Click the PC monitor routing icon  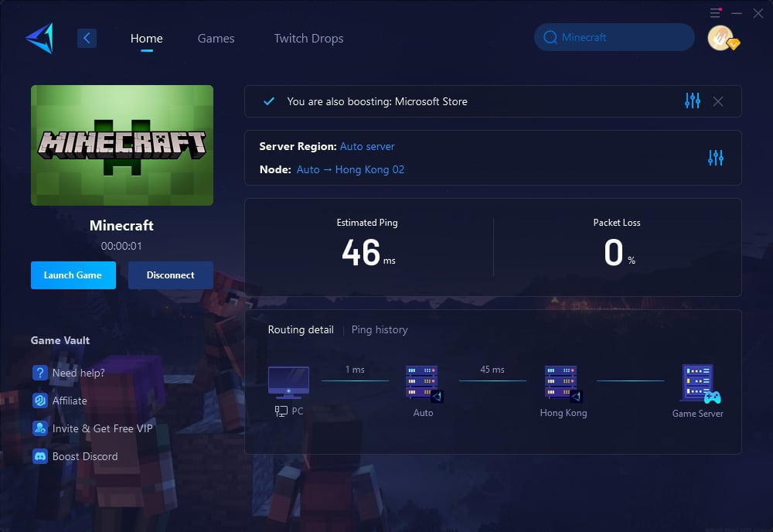pos(288,383)
